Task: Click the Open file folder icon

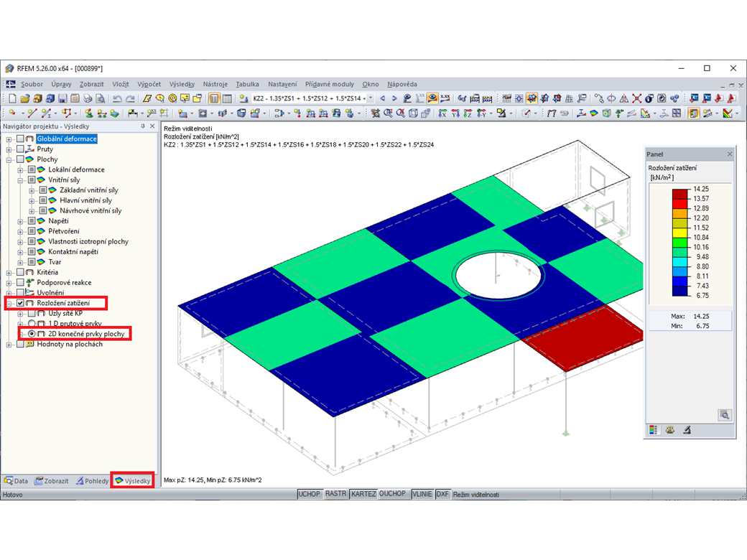Action: [x=24, y=98]
